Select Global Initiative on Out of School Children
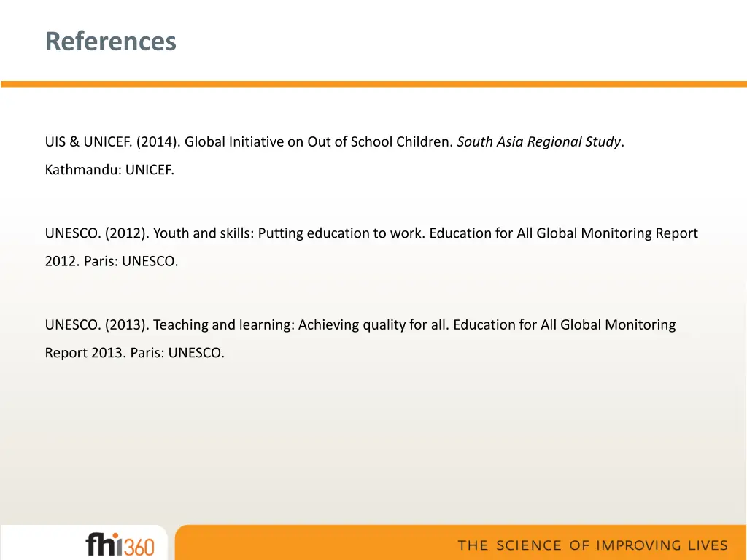The width and height of the screenshot is (747, 560). click(319, 142)
